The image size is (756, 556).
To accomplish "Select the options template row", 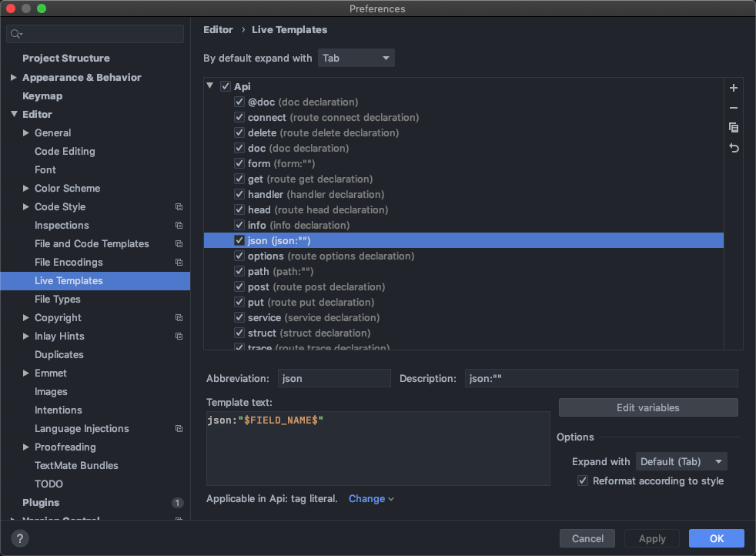I will (x=463, y=256).
